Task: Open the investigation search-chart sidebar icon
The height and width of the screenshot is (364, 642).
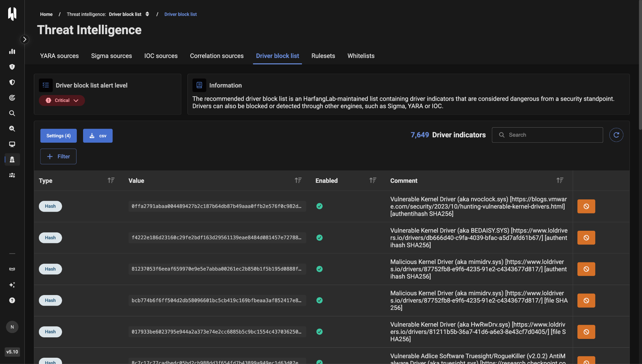Action: [x=12, y=129]
